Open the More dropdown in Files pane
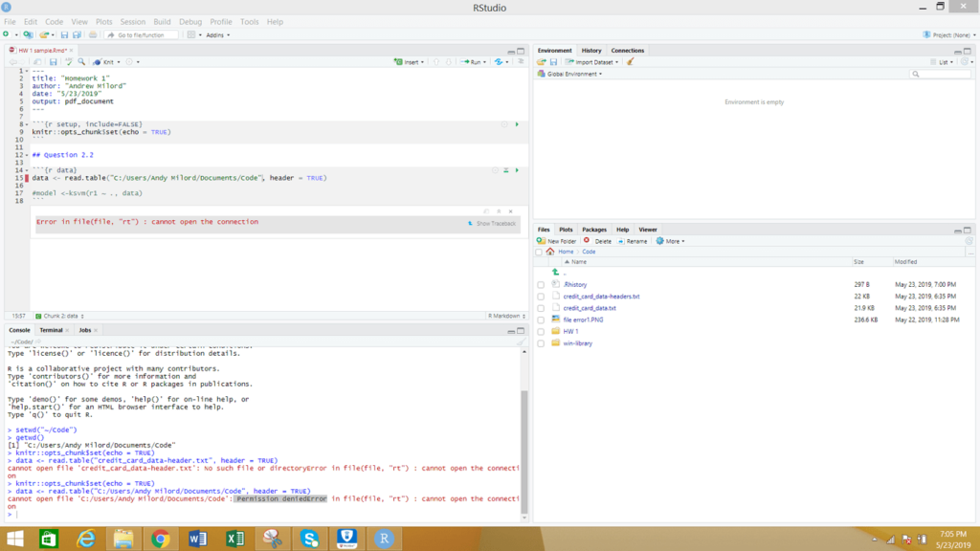Viewport: 980px width, 551px height. pos(671,241)
